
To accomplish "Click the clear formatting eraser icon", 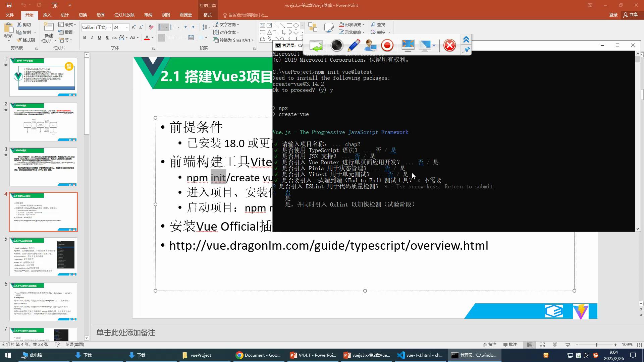I will click(151, 27).
